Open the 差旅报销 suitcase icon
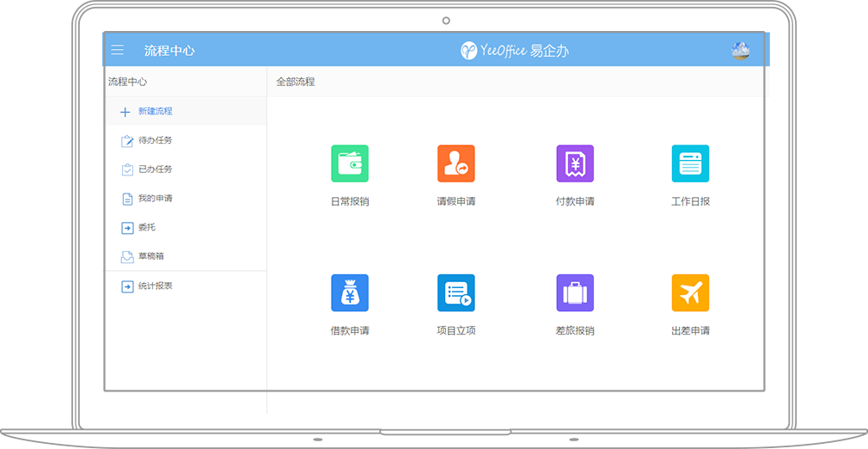868x449 pixels. (x=575, y=293)
